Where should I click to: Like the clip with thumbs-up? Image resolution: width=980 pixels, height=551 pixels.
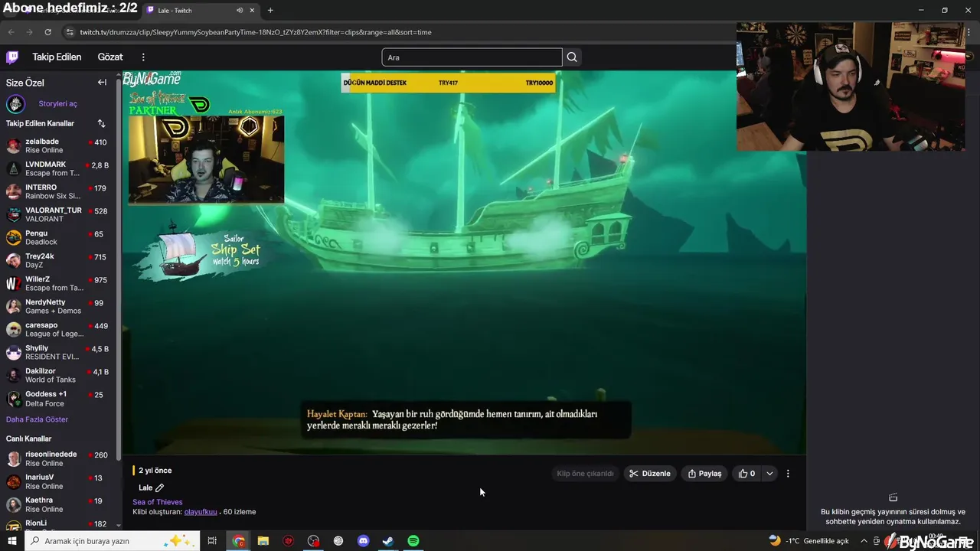pyautogui.click(x=747, y=474)
